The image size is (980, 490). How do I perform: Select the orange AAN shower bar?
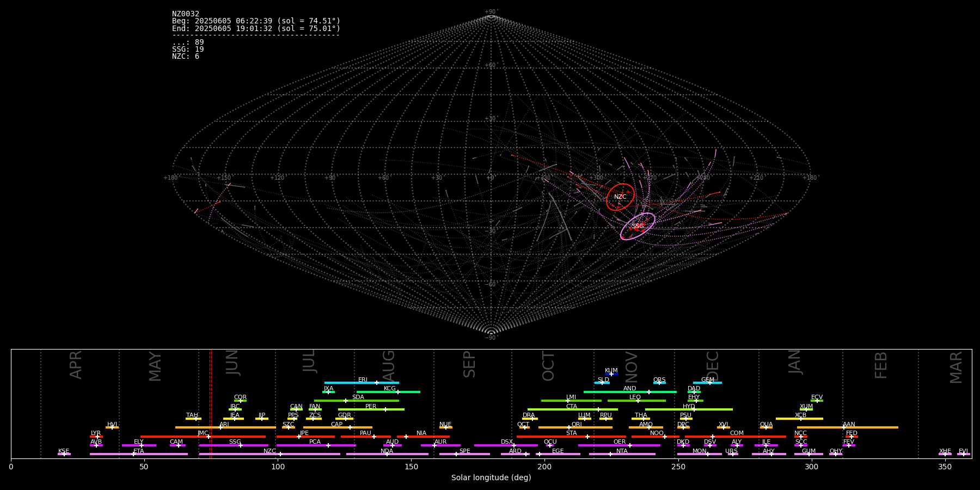click(848, 427)
